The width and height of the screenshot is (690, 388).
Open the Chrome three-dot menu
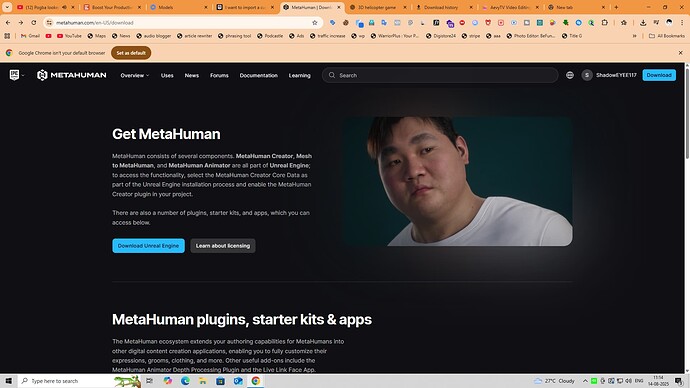point(682,22)
